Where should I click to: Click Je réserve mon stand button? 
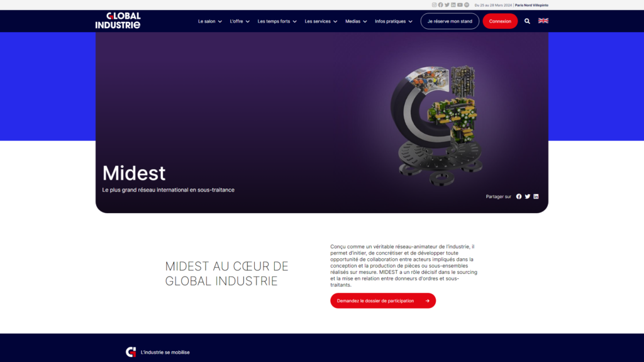(x=450, y=21)
